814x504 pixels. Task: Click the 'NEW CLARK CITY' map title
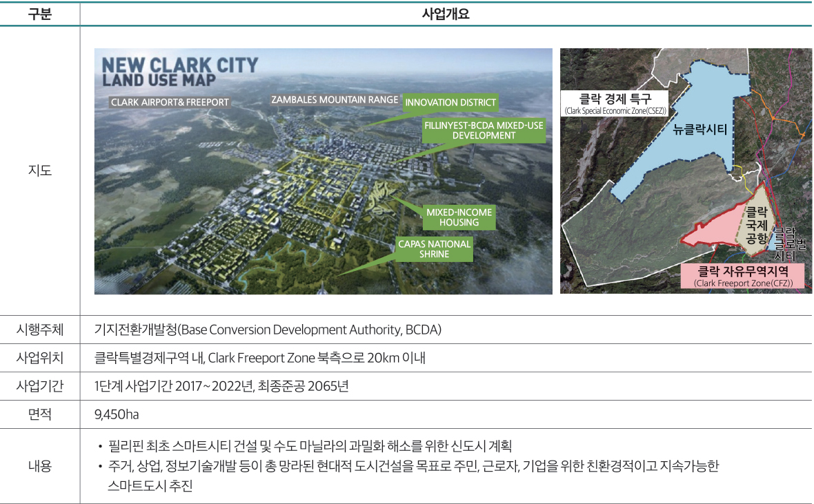tap(179, 65)
